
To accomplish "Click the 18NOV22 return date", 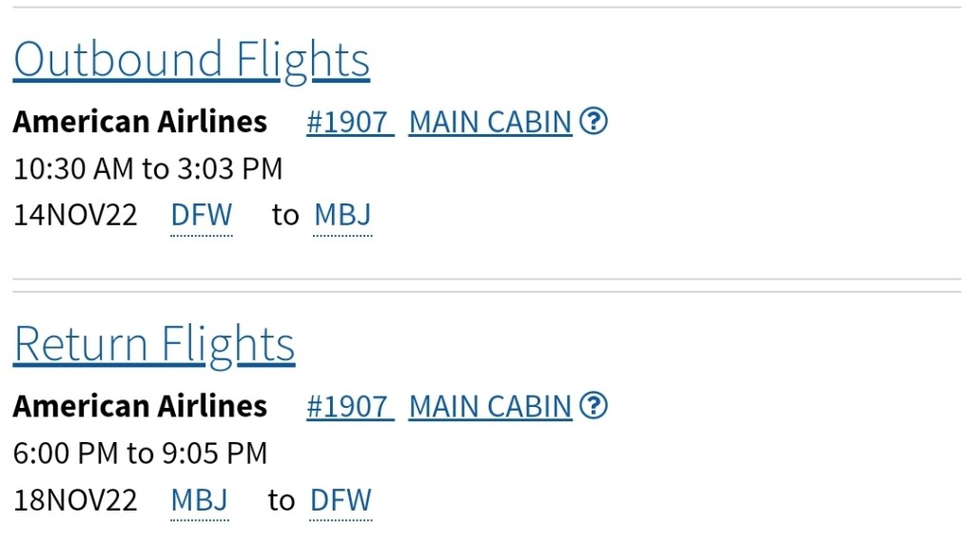I will [x=75, y=500].
